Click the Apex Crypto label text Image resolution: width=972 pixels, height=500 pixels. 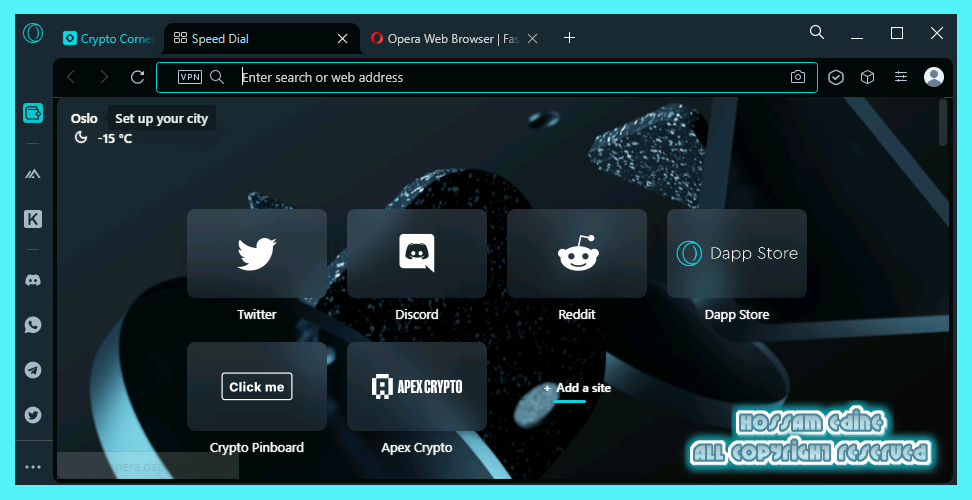point(417,447)
